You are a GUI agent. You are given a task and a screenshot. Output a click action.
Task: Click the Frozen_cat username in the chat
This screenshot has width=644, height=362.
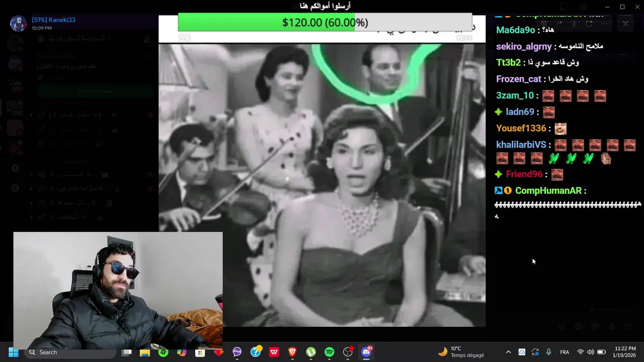pyautogui.click(x=519, y=79)
